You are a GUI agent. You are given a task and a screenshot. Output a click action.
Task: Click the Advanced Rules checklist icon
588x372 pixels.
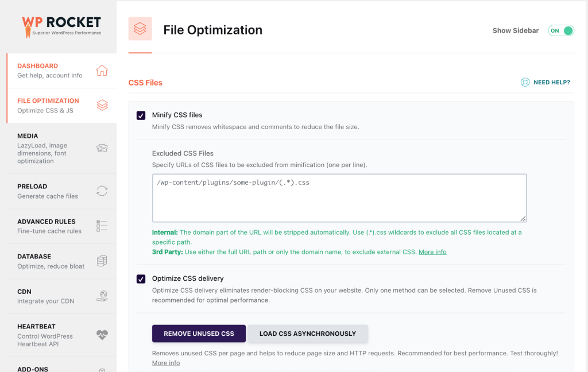point(102,226)
